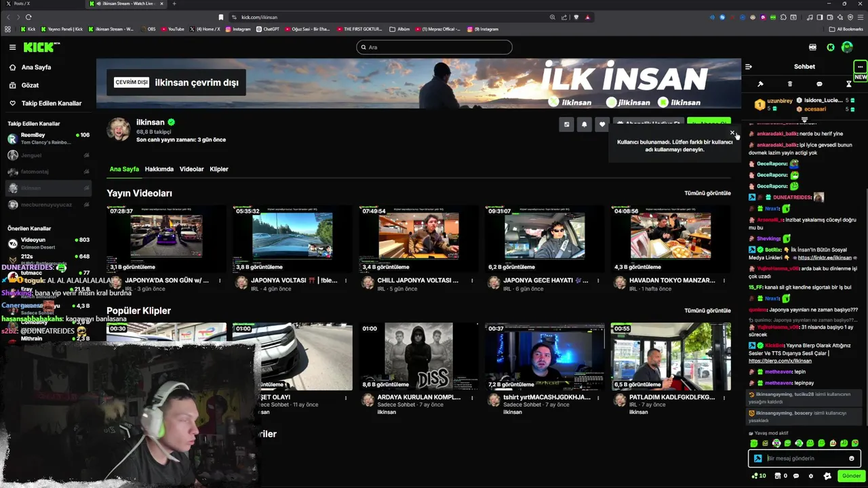Click the Bir mesaj gönderin chat input
This screenshot has width=868, height=488.
pyautogui.click(x=804, y=459)
